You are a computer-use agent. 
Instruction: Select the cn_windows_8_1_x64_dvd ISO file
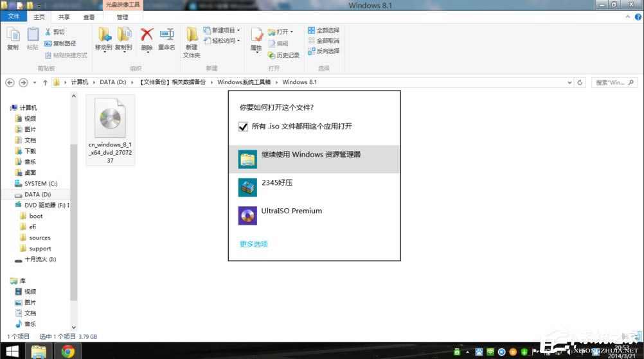click(x=110, y=130)
